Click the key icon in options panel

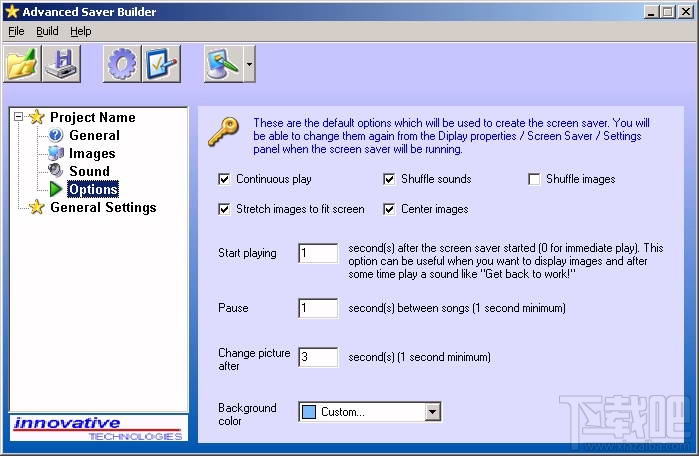click(x=224, y=131)
